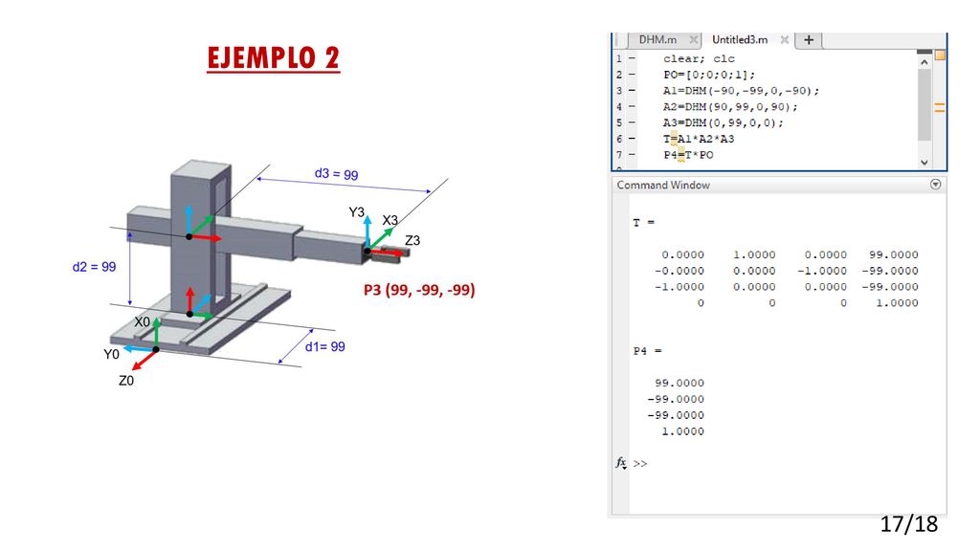
Task: Click the editor scrollbar down arrow
Action: point(924,163)
